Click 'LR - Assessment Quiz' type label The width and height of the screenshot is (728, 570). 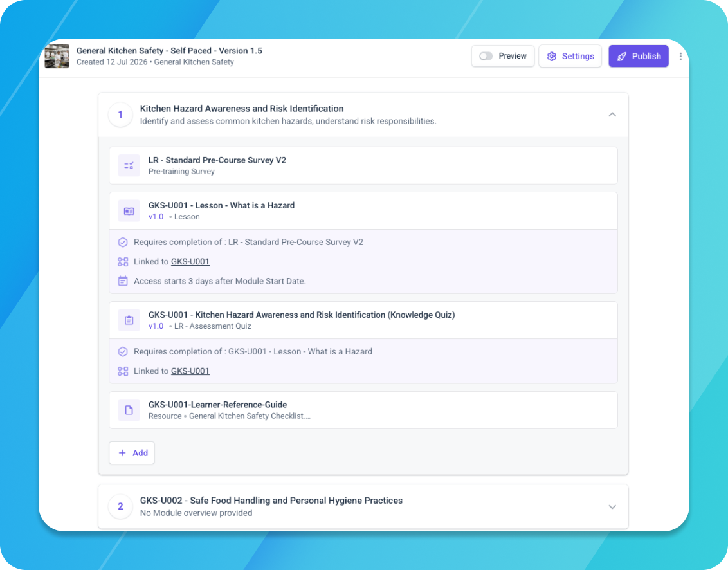[213, 326]
